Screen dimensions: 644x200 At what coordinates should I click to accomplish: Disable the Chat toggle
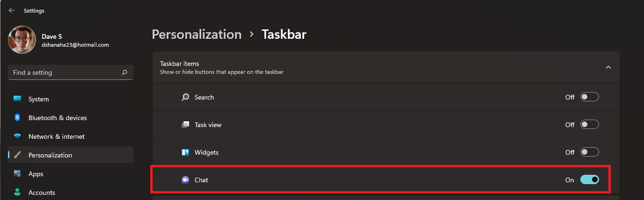[590, 180]
